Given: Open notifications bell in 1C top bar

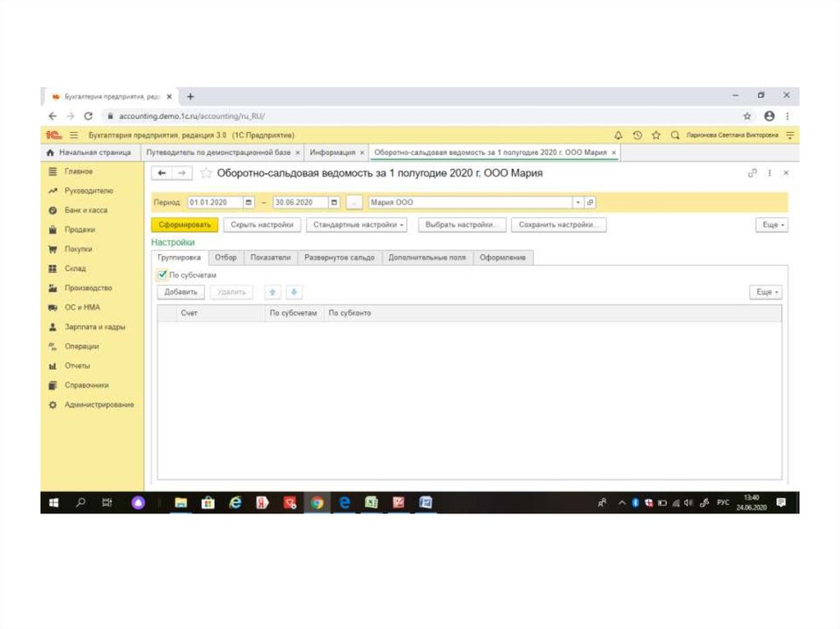Looking at the screenshot, I should point(618,135).
